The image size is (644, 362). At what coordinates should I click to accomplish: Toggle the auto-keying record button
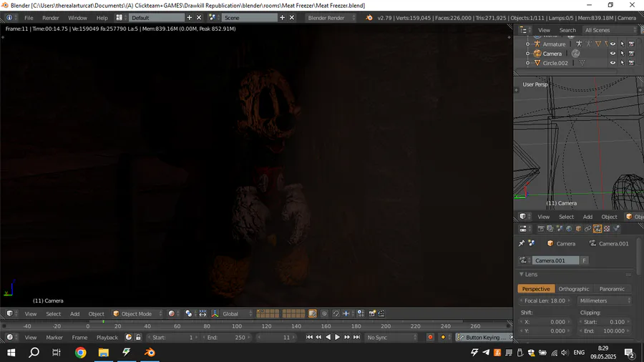430,338
